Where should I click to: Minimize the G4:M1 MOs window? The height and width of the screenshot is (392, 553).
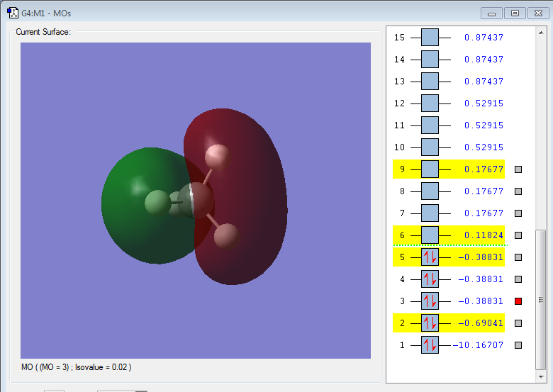491,13
